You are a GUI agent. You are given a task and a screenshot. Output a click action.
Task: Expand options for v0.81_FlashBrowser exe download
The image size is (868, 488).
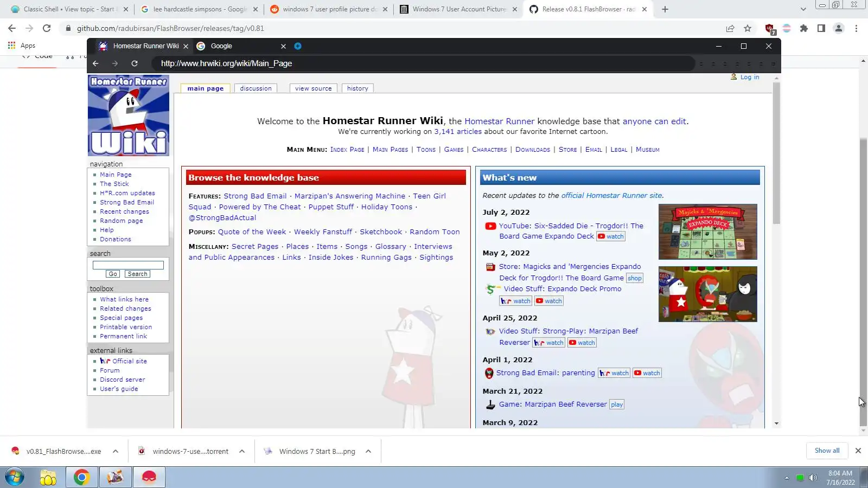(116, 451)
